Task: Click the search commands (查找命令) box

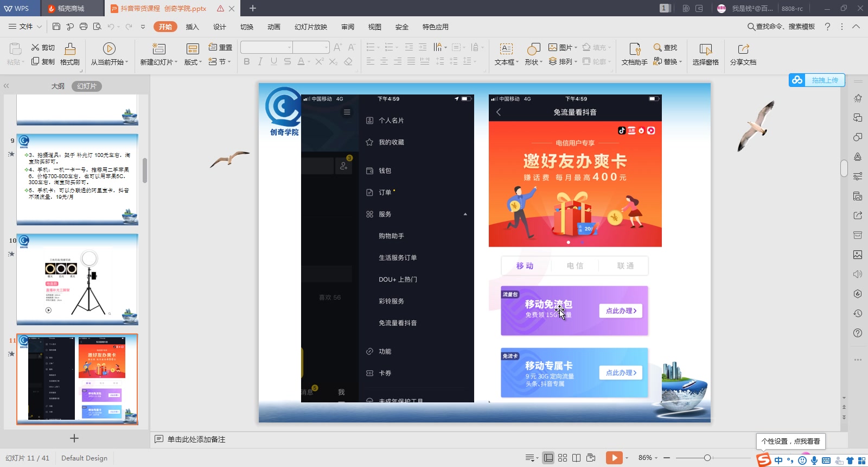Action: tap(781, 27)
